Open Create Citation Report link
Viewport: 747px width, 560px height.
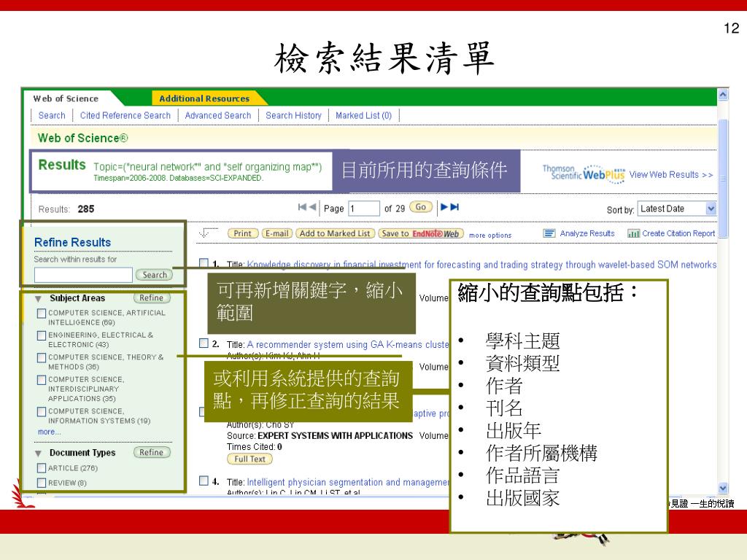click(x=678, y=233)
